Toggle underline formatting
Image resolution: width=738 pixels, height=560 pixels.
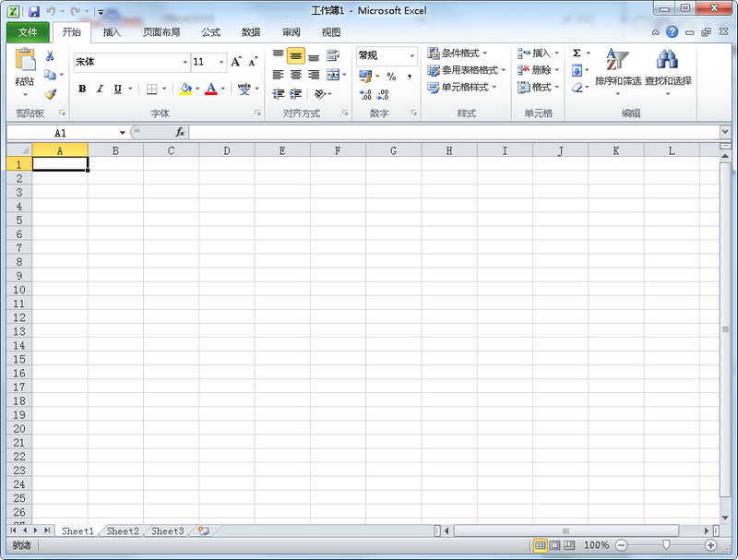[116, 89]
